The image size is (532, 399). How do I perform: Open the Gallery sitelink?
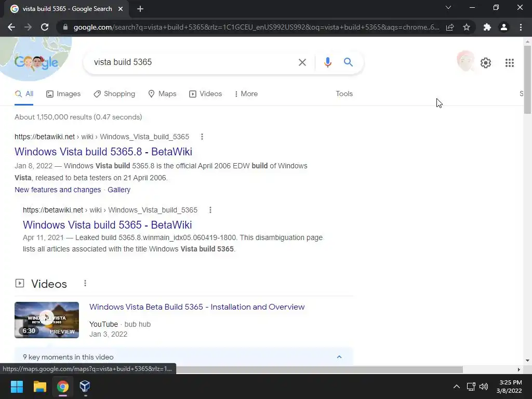(119, 190)
